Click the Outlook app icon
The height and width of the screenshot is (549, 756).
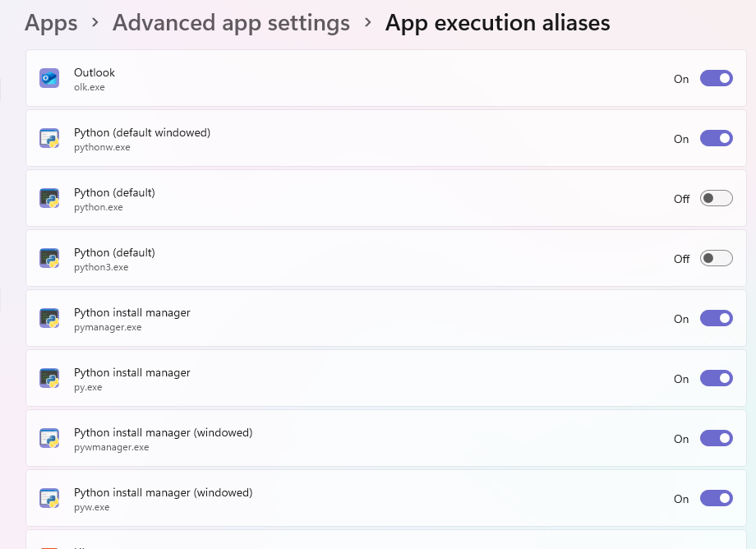point(49,78)
